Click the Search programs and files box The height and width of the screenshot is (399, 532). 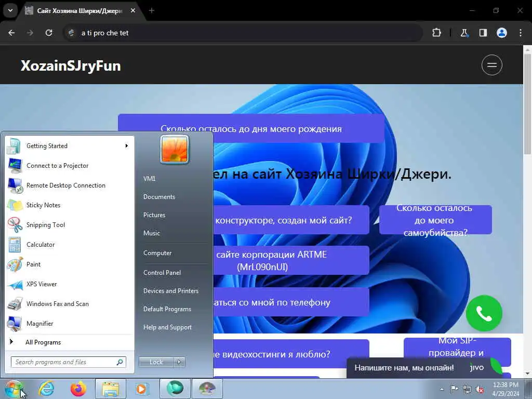point(68,362)
